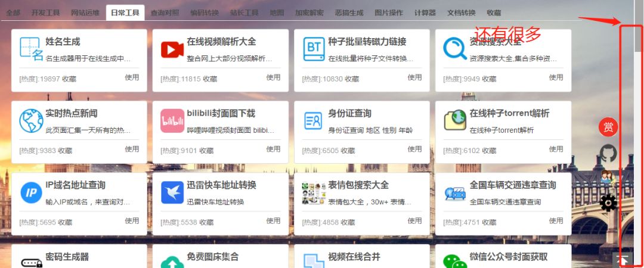This screenshot has width=644, height=268.
Task: Click the 微信公众号封面获取 title
Action: point(509,257)
